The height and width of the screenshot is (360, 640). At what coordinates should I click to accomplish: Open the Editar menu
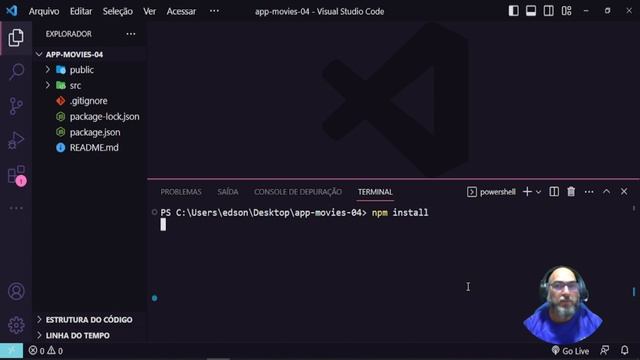coord(81,11)
